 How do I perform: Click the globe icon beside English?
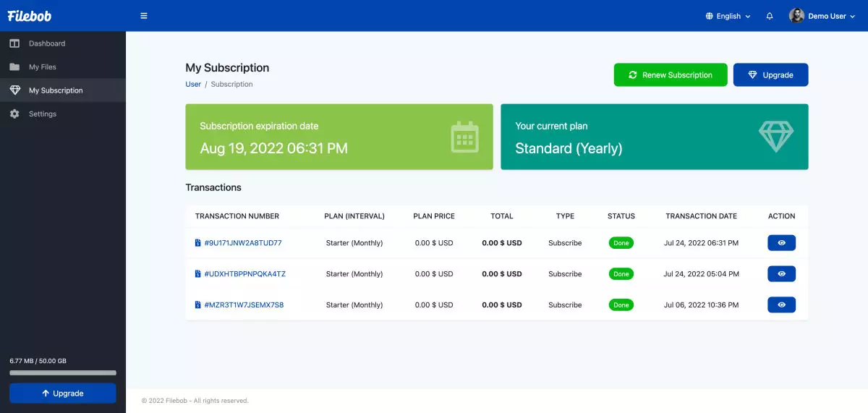click(710, 16)
